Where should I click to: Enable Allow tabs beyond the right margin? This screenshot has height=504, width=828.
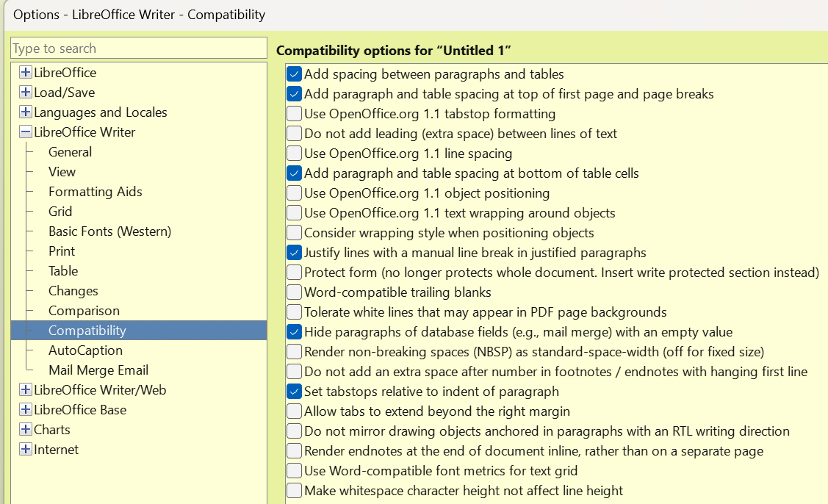[x=294, y=411]
